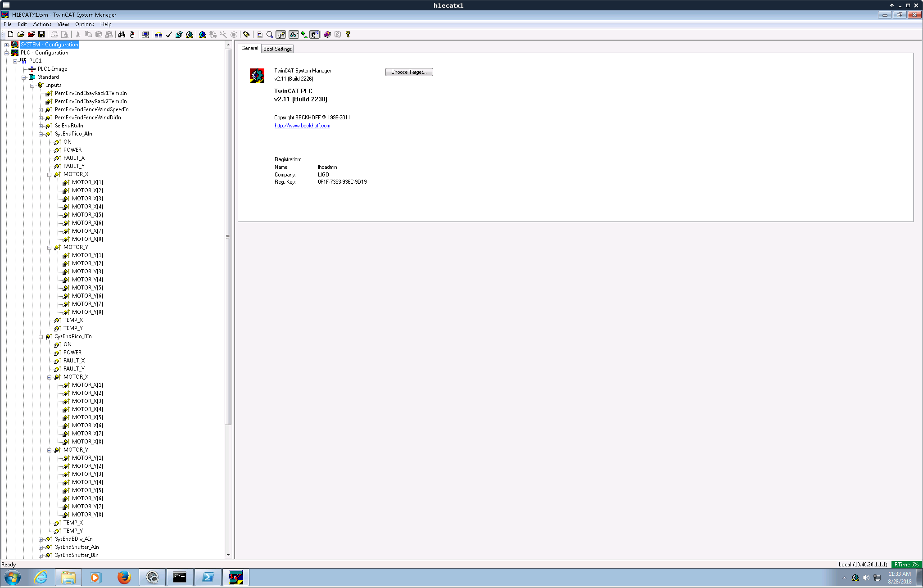Select the General tab
This screenshot has height=588, width=923.
pos(250,48)
